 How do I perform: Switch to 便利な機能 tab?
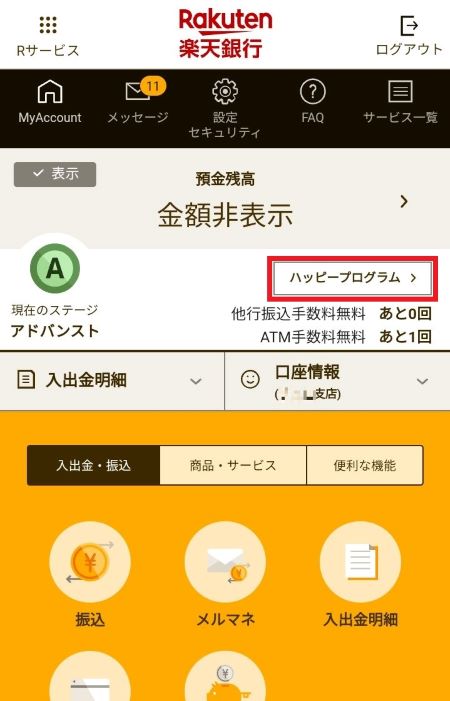pyautogui.click(x=365, y=465)
